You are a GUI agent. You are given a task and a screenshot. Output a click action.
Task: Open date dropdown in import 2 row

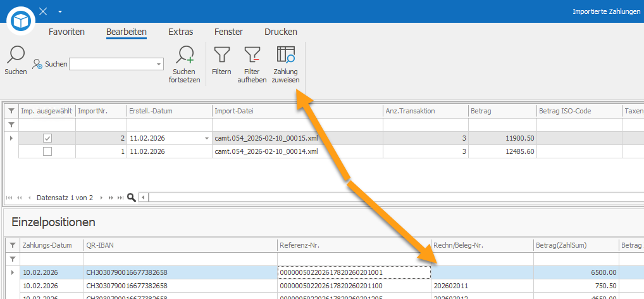[207, 139]
